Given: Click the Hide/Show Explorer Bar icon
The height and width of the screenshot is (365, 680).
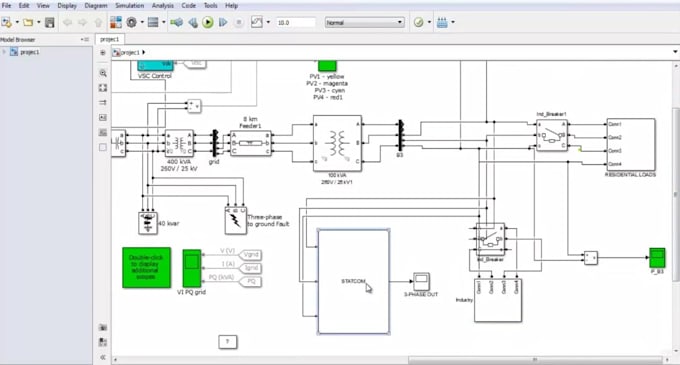Looking at the screenshot, I should point(103,53).
